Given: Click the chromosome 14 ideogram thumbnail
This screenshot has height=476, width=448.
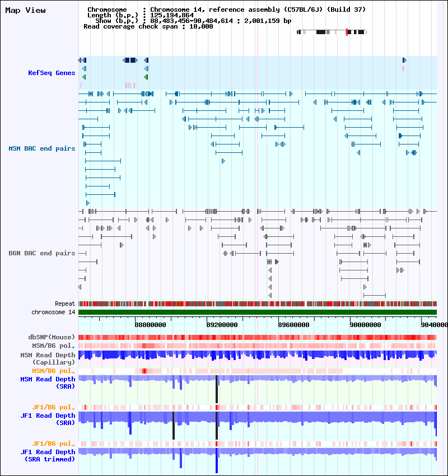Looking at the screenshot, I should coord(332,32).
